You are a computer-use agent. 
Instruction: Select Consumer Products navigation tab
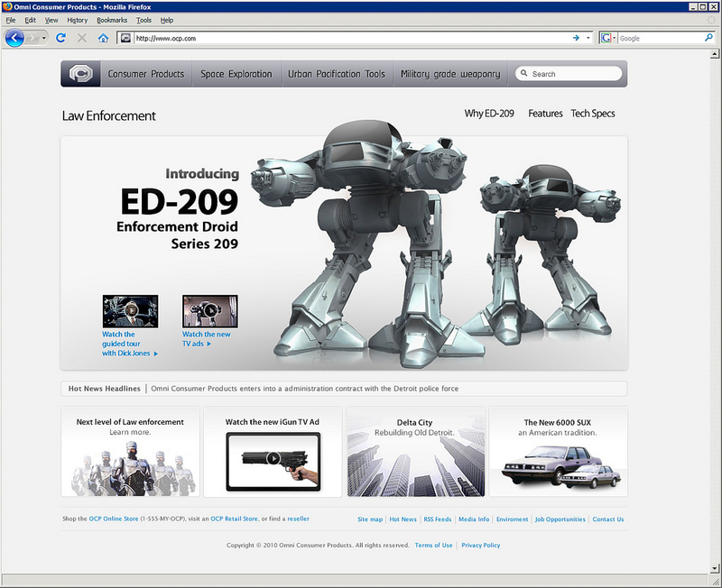tap(146, 74)
